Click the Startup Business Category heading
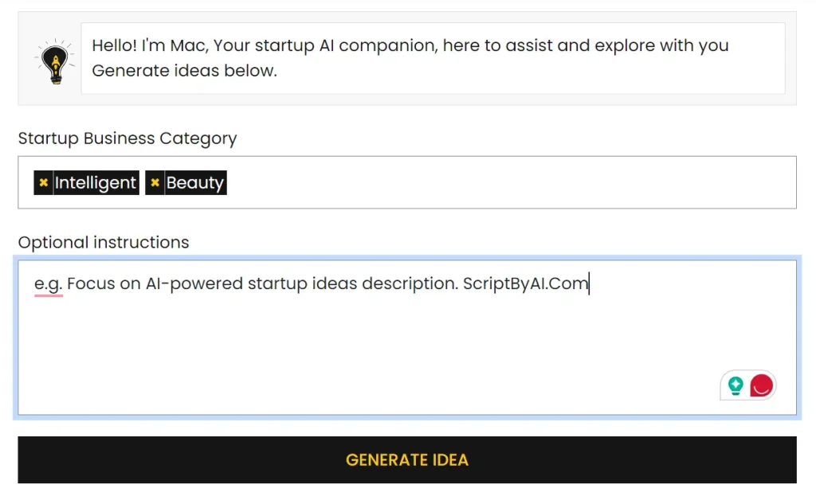 pyautogui.click(x=127, y=138)
